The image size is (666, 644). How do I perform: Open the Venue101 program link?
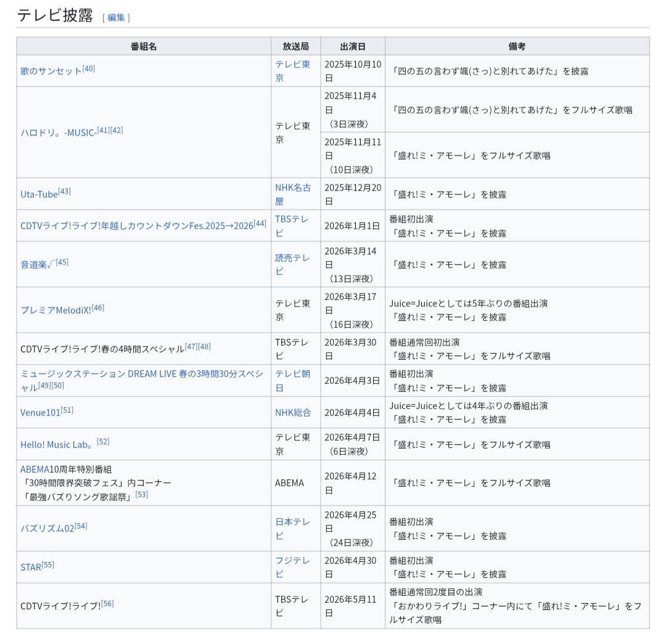tap(40, 412)
